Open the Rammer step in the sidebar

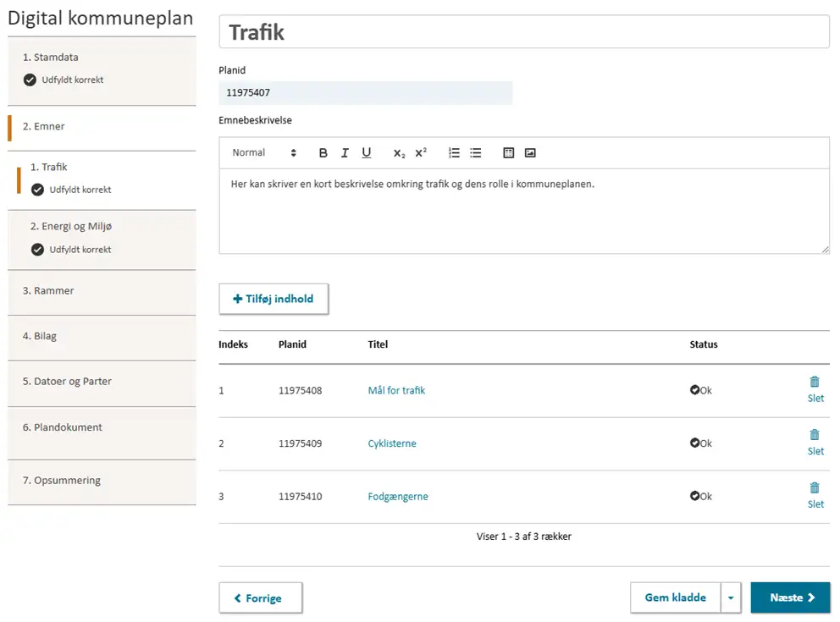(x=48, y=291)
